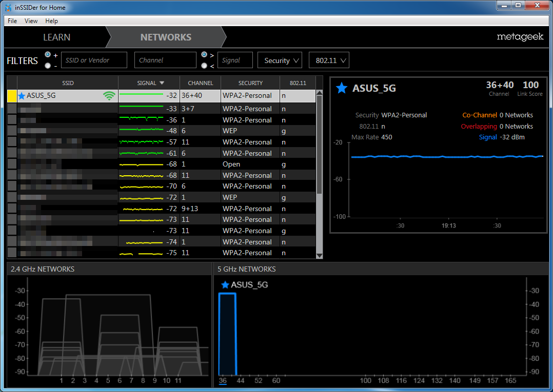The width and height of the screenshot is (553, 392).
Task: Switch to the NETWORKS tab
Action: pos(166,37)
